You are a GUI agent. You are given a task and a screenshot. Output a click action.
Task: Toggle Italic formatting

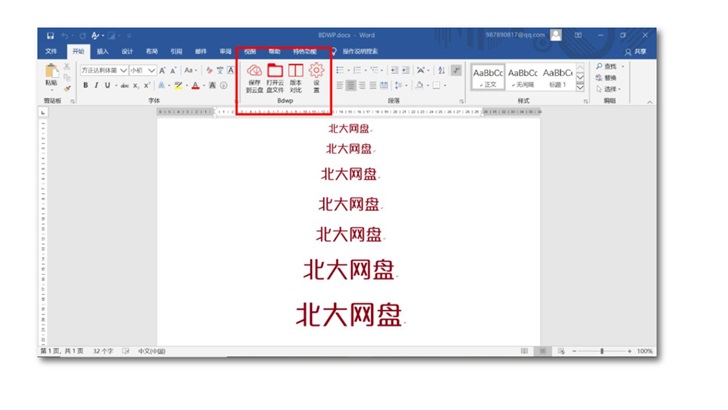point(96,85)
